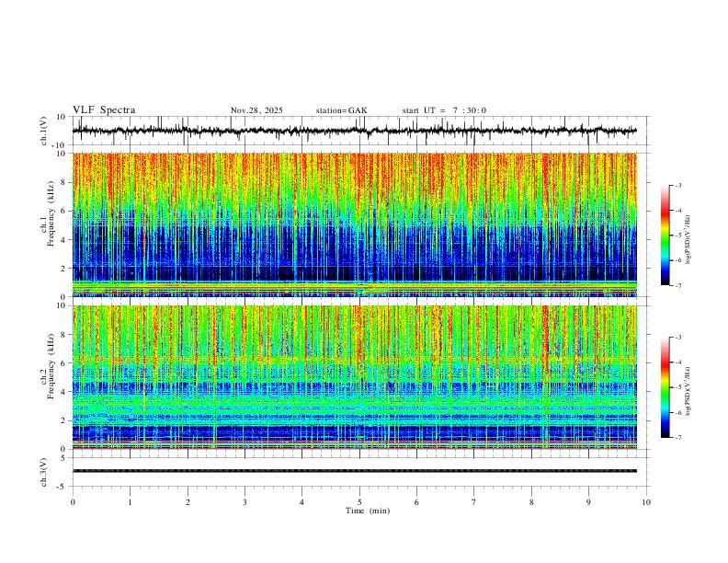Click the ch.1 voltage waveform trace
The width and height of the screenshot is (728, 563).
coord(355,131)
